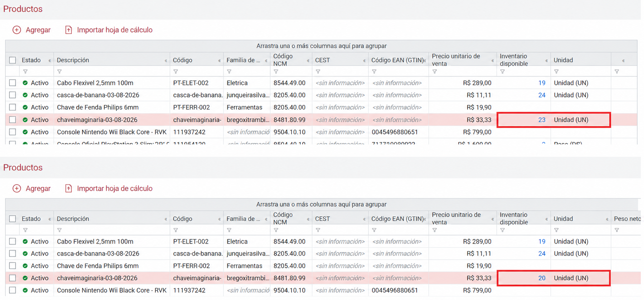Expand Inventario disponible column menu arrow in top header
Screen dimensions: 644x300
coord(547,61)
